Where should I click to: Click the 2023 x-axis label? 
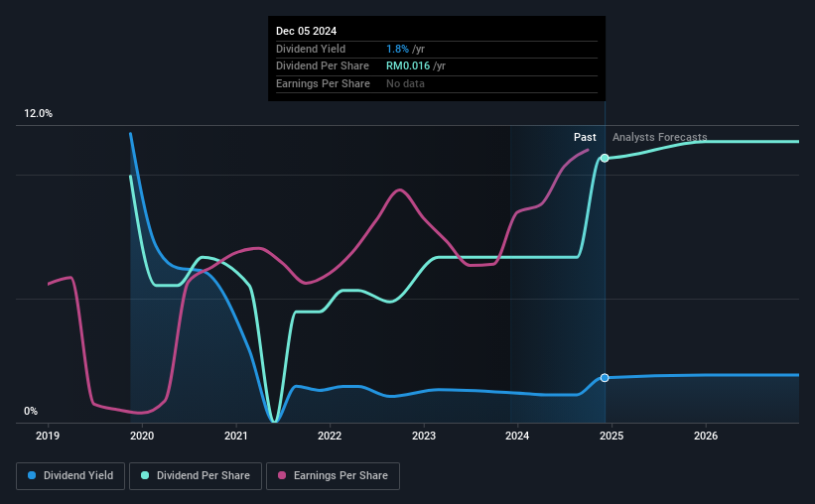pos(424,436)
